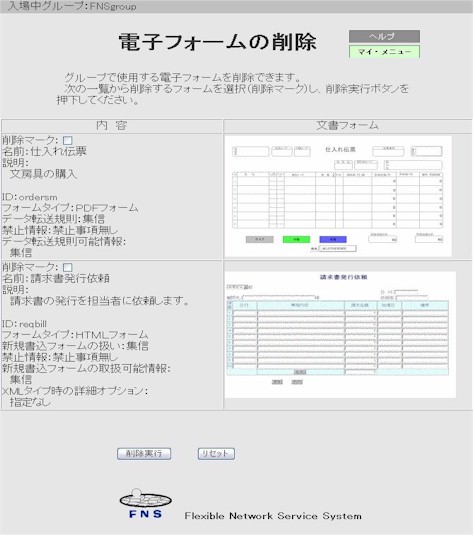Click the 入場中グループ:FNSgroup header bar
Viewport: 475px width, 537px height.
[236, 7]
